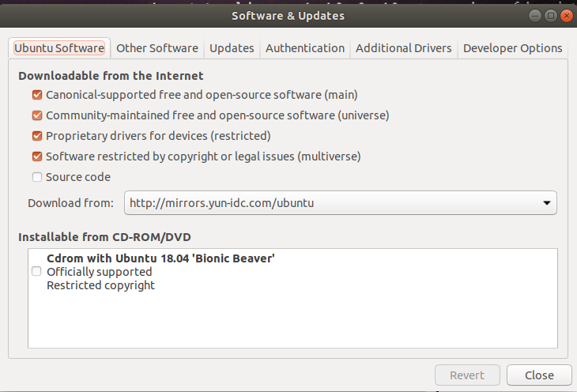Disable Proprietary drivers (restricted) checkbox
577x392 pixels.
tap(36, 136)
